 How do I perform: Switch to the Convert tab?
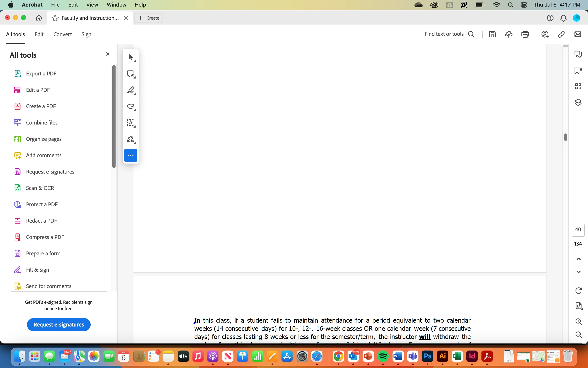[62, 34]
